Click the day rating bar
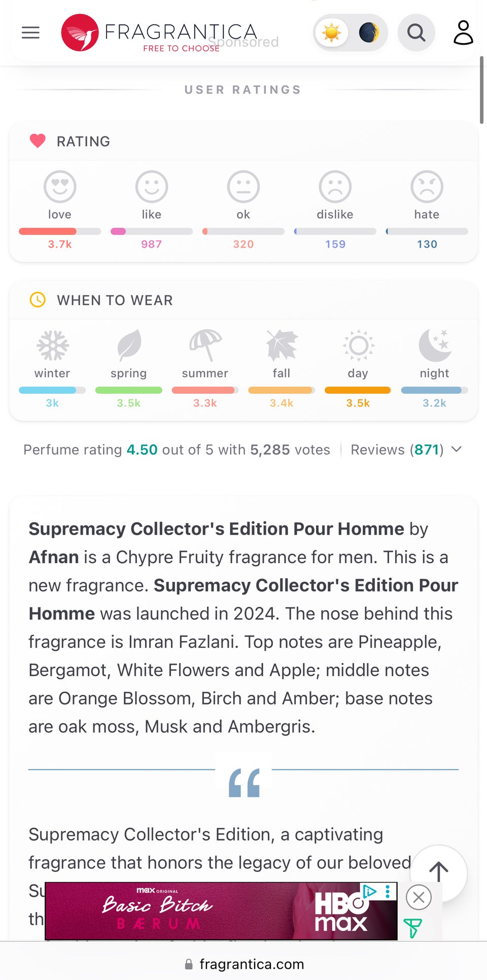Screen dimensions: 487x980 [358, 390]
